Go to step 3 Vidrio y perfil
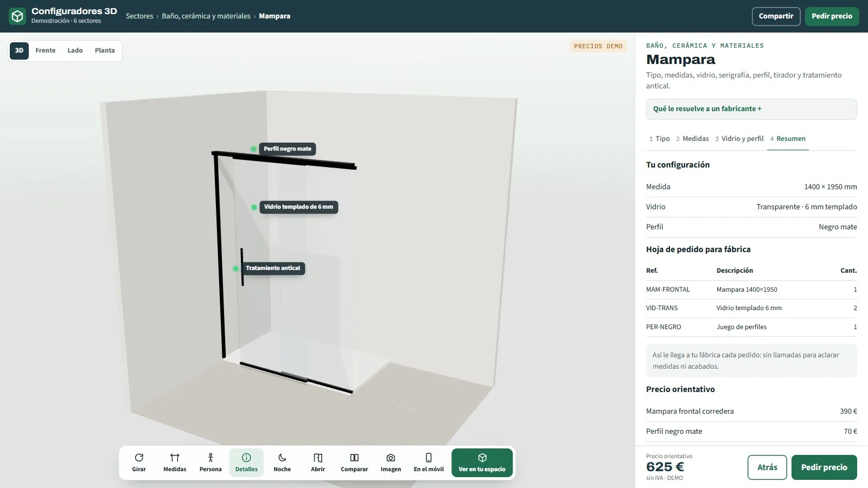Image resolution: width=868 pixels, height=488 pixels. click(739, 139)
